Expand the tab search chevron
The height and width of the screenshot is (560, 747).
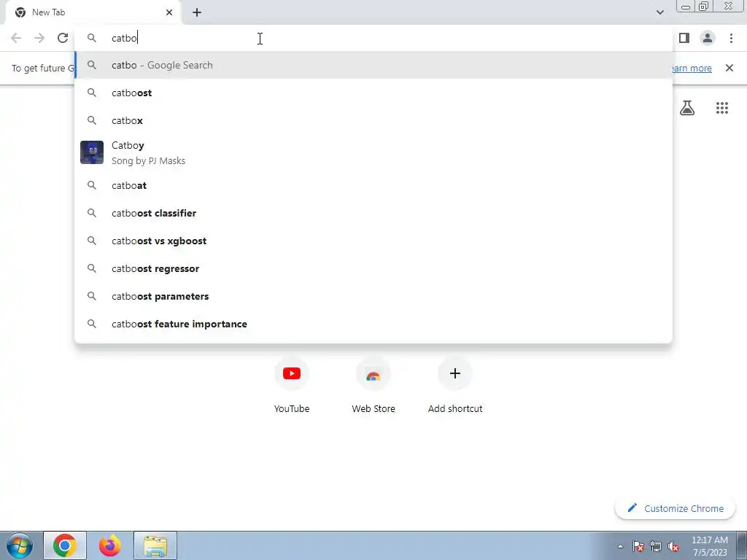(x=659, y=12)
